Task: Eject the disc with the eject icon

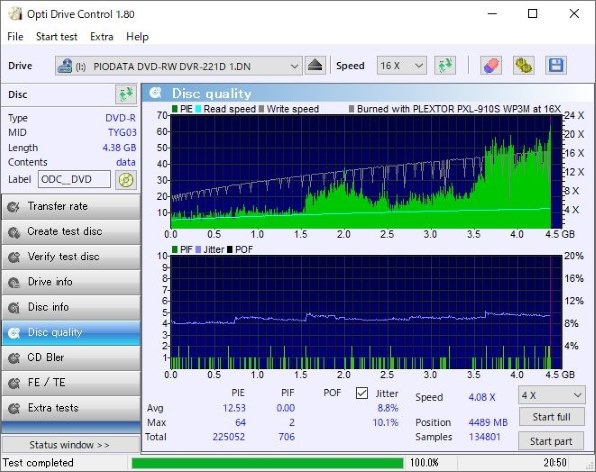Action: (315, 66)
